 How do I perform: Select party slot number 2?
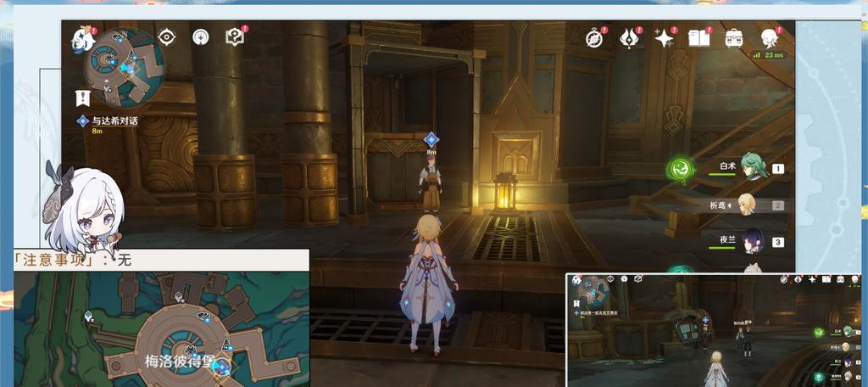click(778, 205)
